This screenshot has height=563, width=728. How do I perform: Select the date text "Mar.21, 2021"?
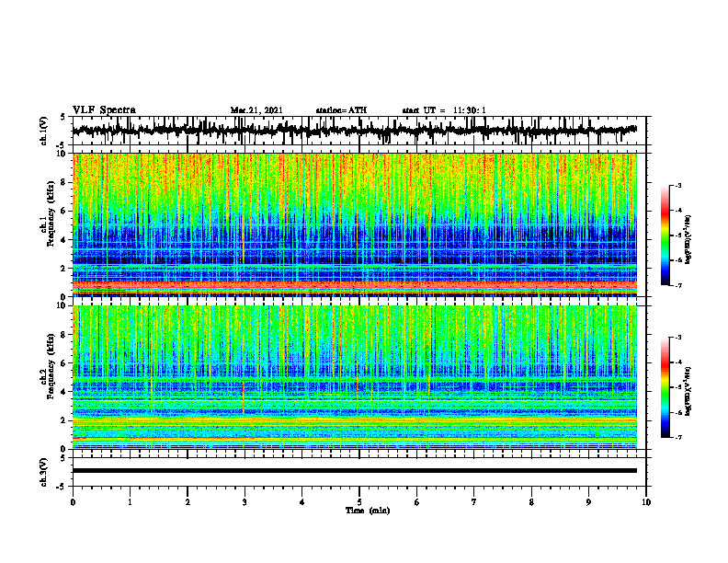[x=256, y=110]
